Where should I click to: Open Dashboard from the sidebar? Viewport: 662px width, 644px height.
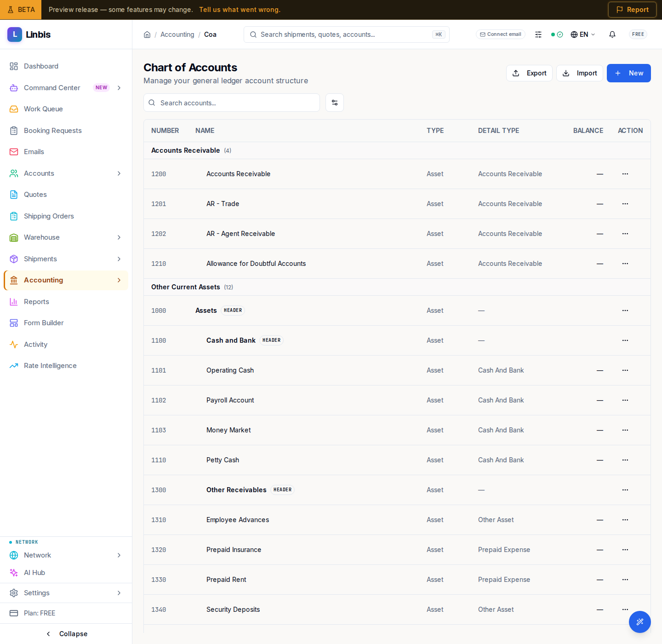point(66,66)
